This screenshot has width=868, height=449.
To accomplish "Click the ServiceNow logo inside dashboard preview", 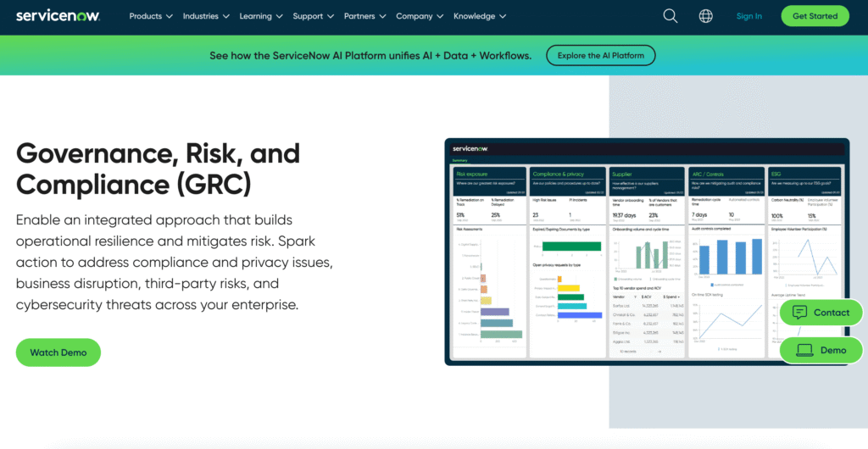I will point(470,148).
